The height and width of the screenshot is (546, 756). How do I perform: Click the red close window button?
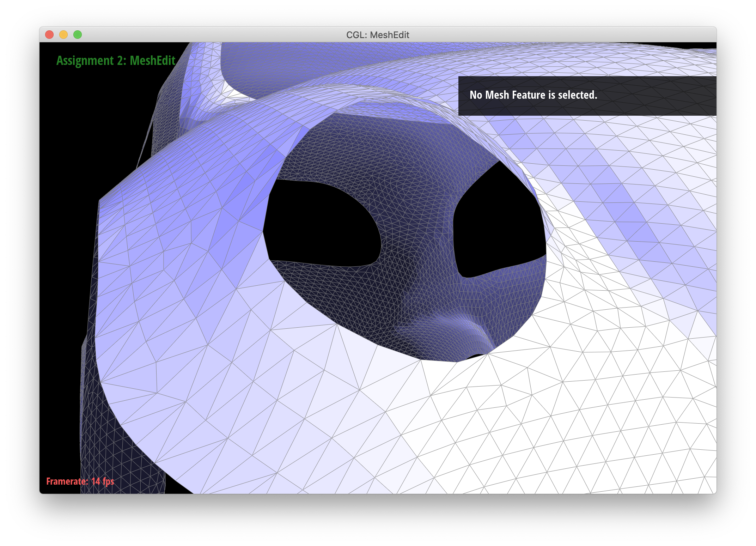pos(49,35)
